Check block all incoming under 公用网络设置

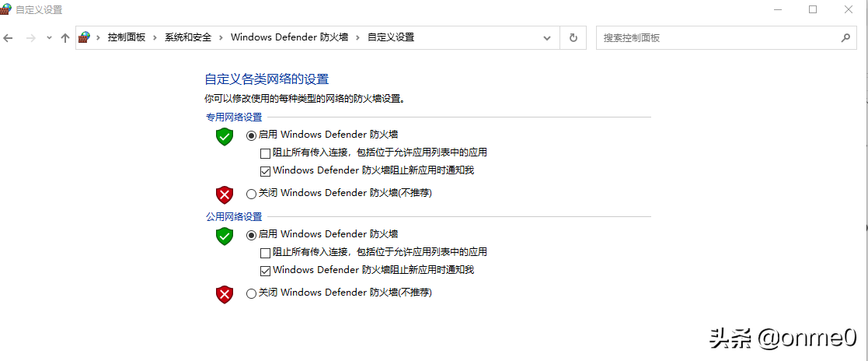pos(265,253)
